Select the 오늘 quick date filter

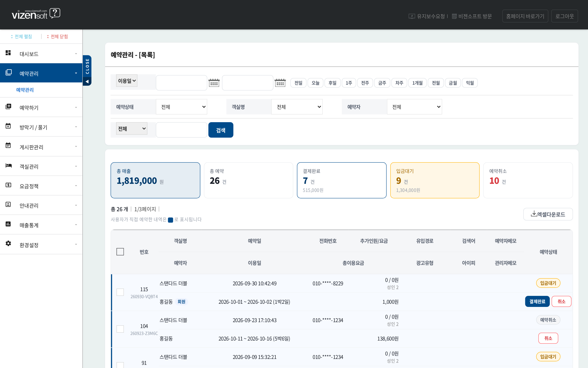pos(316,83)
